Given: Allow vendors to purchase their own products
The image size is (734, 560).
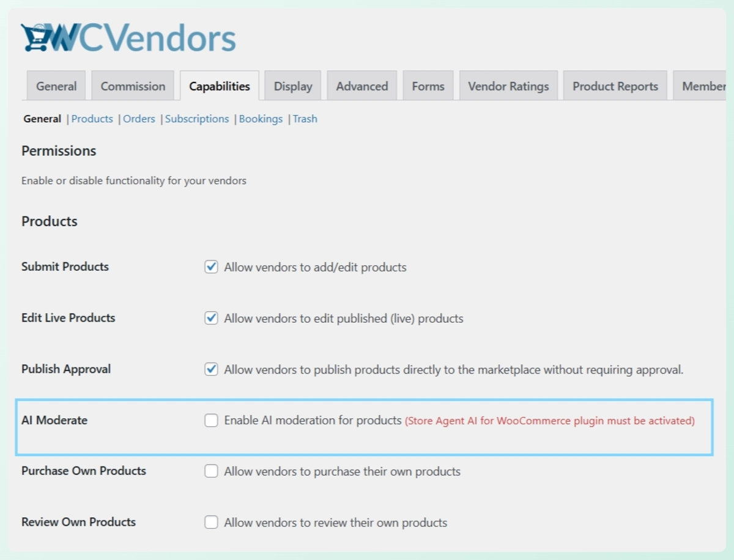Looking at the screenshot, I should click(211, 471).
